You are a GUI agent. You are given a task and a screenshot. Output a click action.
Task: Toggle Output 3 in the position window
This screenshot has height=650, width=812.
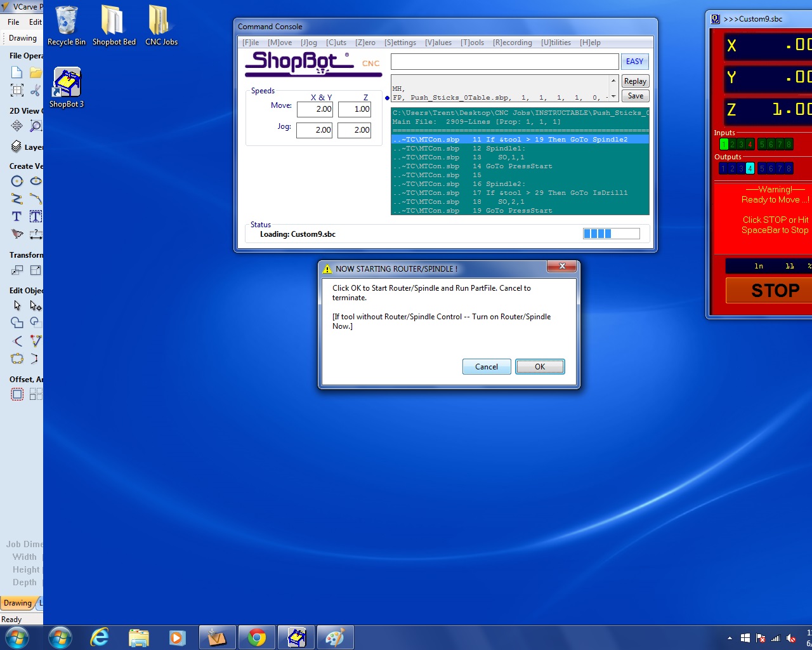741,168
